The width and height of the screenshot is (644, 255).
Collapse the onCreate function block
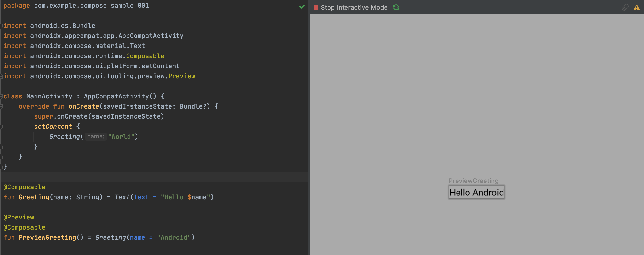click(1, 107)
